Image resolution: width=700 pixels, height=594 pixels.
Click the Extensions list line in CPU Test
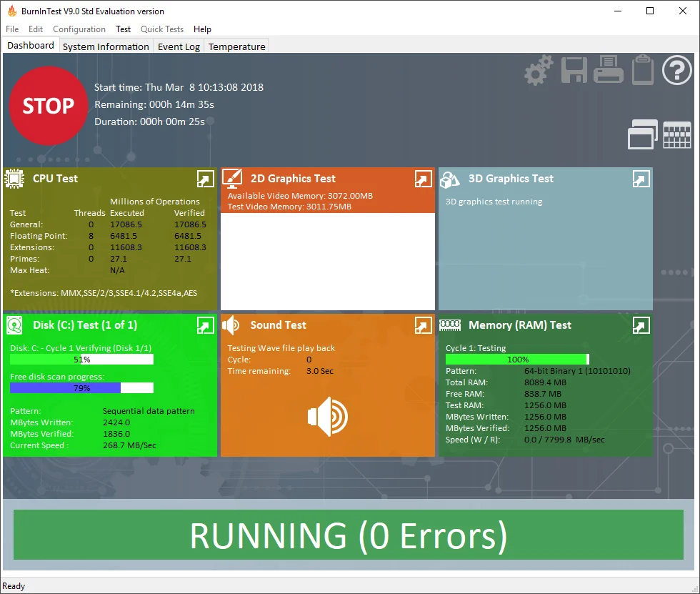click(104, 294)
